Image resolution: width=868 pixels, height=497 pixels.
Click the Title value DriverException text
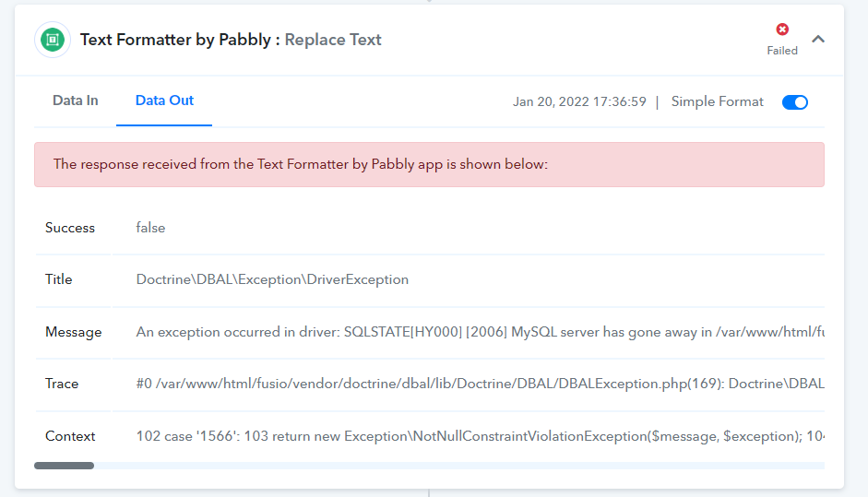pyautogui.click(x=272, y=279)
